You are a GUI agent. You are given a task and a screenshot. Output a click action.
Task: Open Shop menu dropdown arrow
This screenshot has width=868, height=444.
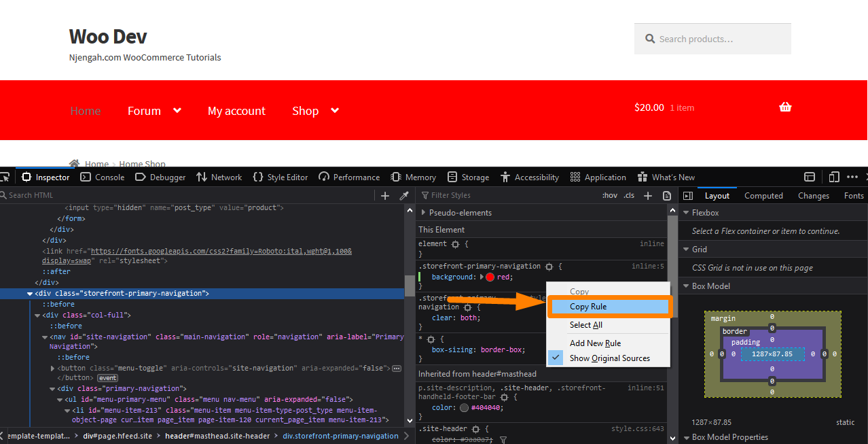(x=335, y=110)
